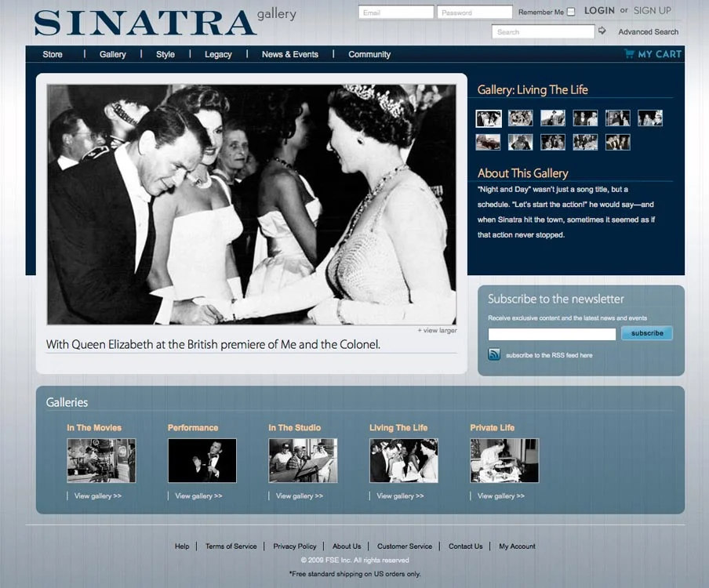709x588 pixels.
Task: Open the Community menu item
Action: click(369, 54)
